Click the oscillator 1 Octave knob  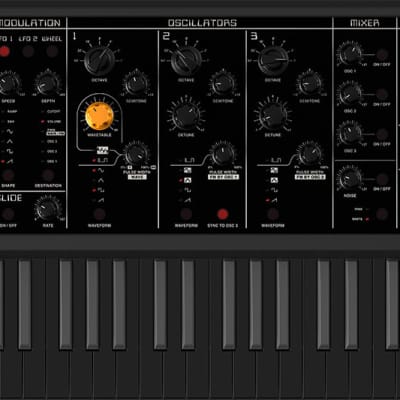click(x=99, y=61)
